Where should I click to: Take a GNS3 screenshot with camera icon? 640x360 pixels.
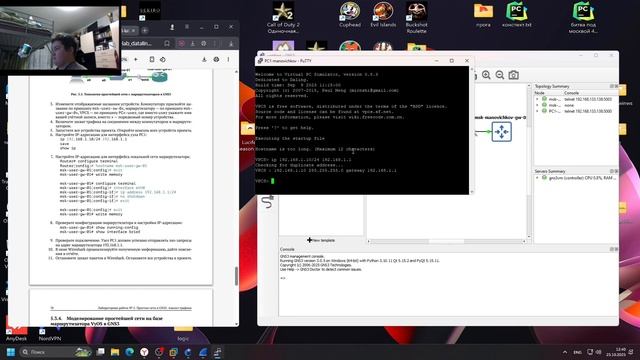[x=513, y=75]
